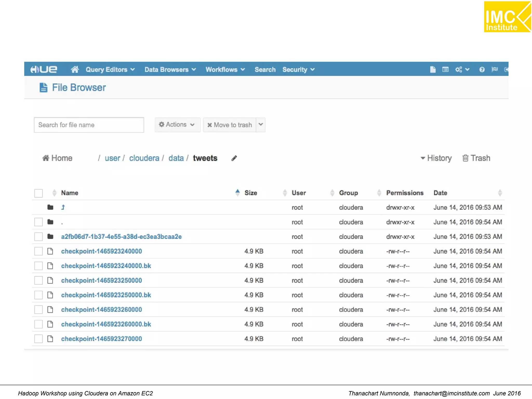Click the help question mark icon
This screenshot has width=532, height=399.
pyautogui.click(x=482, y=69)
